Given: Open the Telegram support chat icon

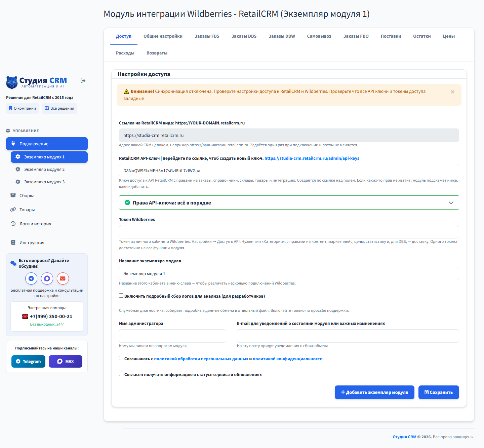Looking at the screenshot, I should pyautogui.click(x=31, y=278).
